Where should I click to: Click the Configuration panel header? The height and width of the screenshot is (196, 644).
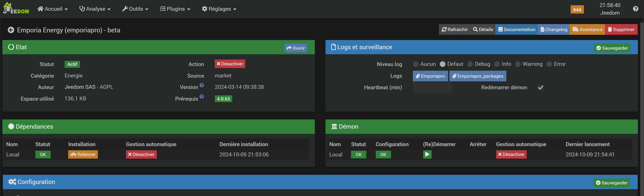(x=320, y=182)
